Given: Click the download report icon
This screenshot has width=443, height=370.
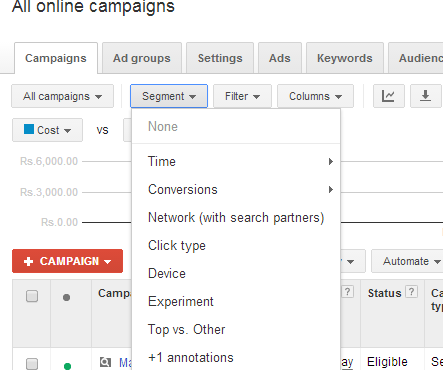Looking at the screenshot, I should tap(426, 96).
